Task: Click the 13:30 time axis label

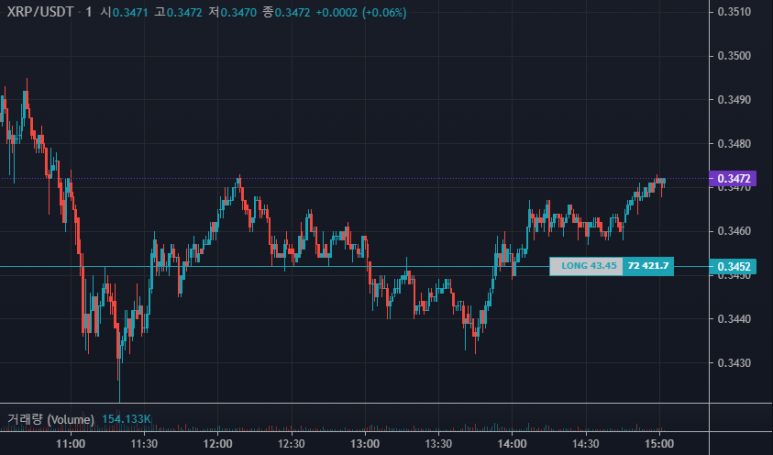Action: (x=438, y=444)
